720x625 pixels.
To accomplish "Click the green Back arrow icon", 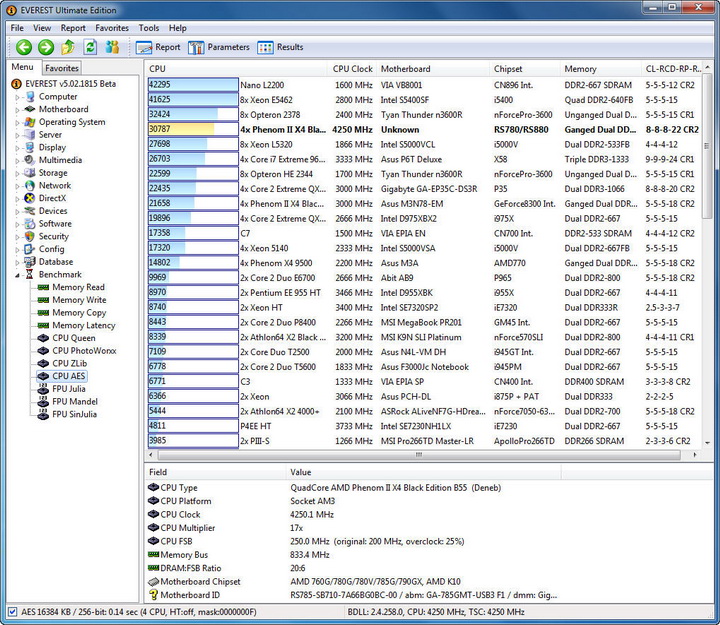I will [23, 47].
